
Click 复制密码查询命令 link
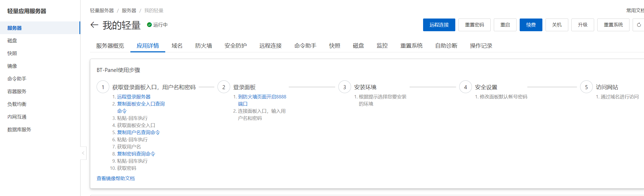[136, 154]
